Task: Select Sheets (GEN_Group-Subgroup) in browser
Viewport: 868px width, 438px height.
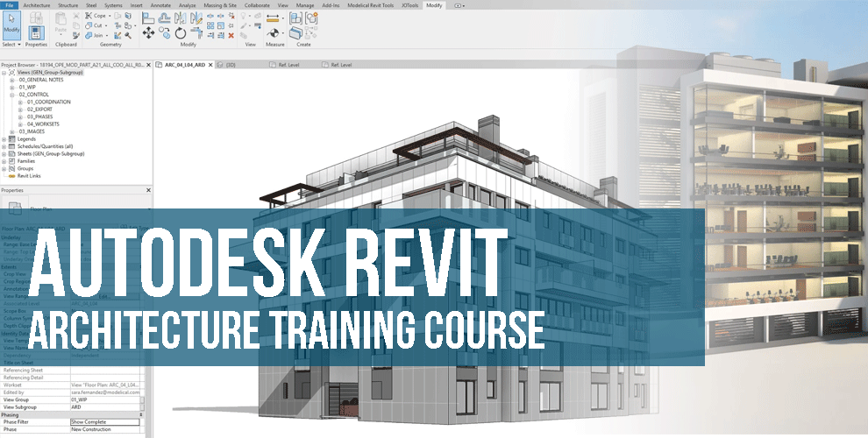Action: (x=51, y=154)
